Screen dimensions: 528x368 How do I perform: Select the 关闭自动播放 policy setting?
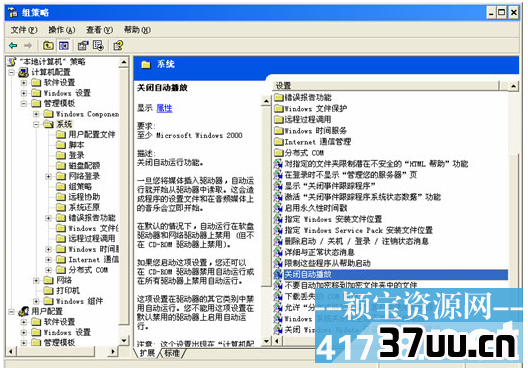coord(391,274)
